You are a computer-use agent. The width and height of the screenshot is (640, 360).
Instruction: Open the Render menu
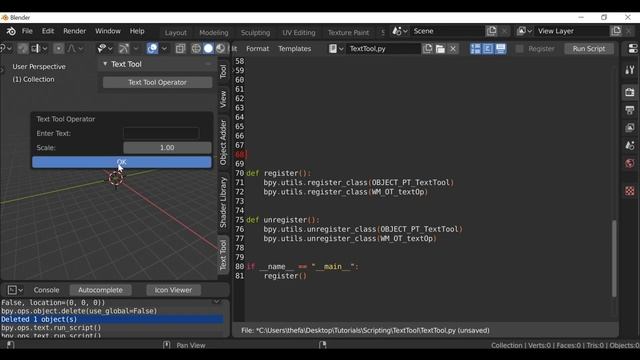click(75, 31)
